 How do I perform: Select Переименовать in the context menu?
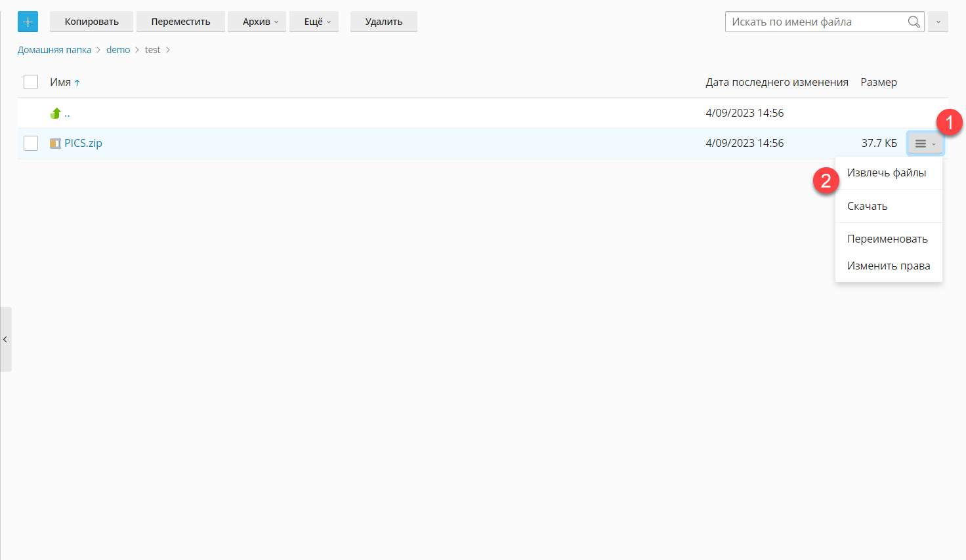click(887, 239)
